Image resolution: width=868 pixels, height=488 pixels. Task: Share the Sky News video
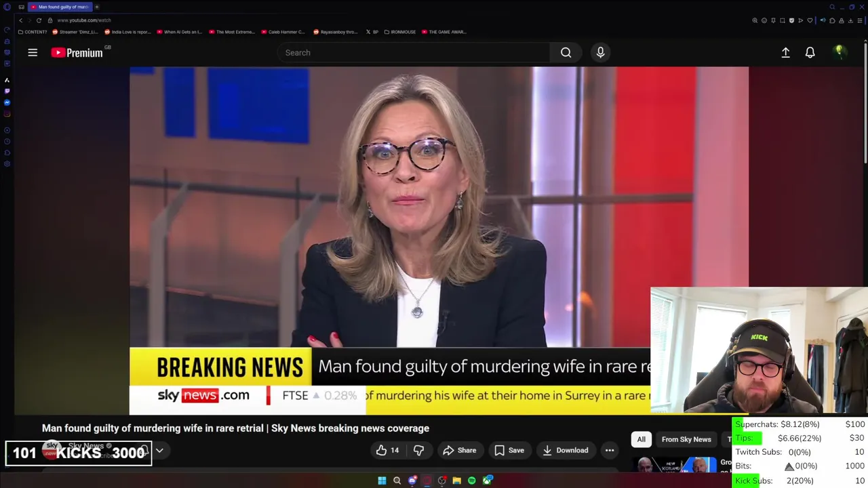tap(459, 450)
